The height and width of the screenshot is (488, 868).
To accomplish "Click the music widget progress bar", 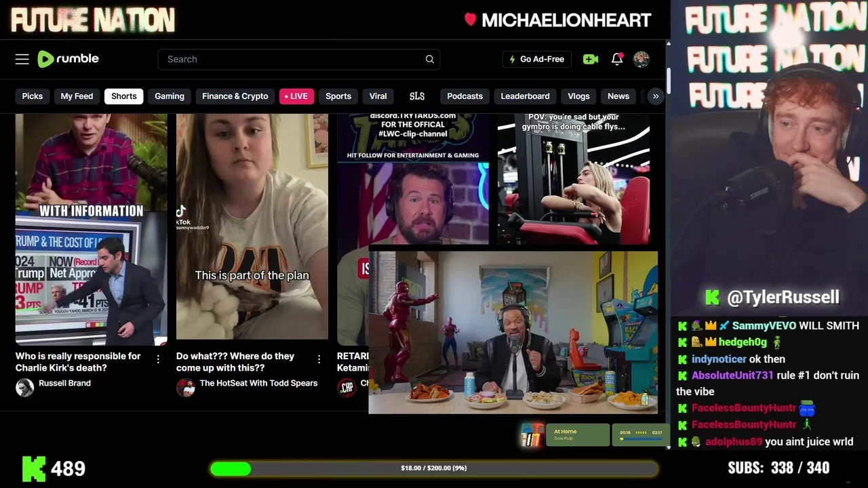I will point(641,439).
